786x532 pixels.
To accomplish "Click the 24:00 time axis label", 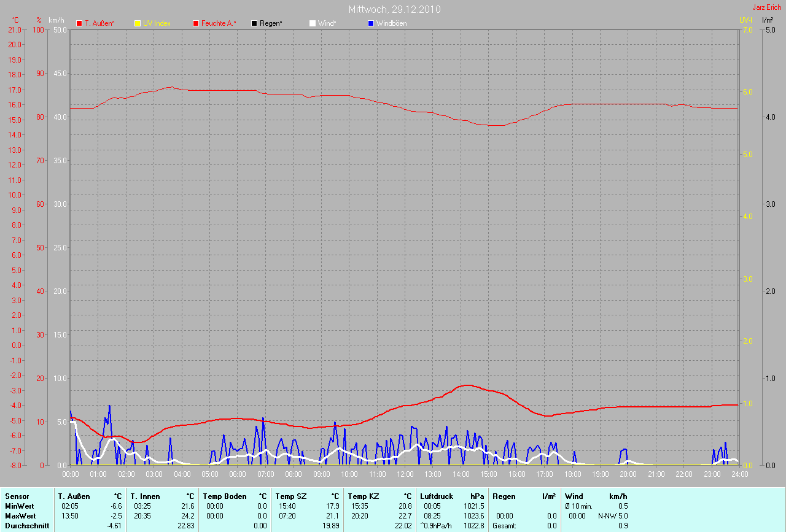I will [x=739, y=474].
